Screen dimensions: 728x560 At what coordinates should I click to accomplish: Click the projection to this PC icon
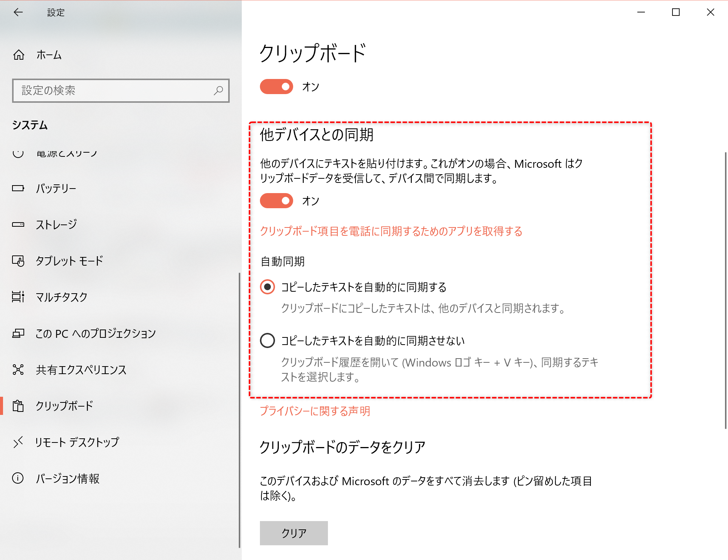click(x=18, y=333)
